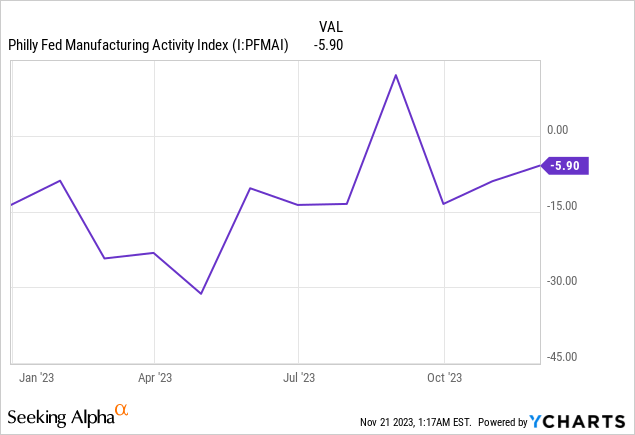Click the VAL column header

pos(331,26)
